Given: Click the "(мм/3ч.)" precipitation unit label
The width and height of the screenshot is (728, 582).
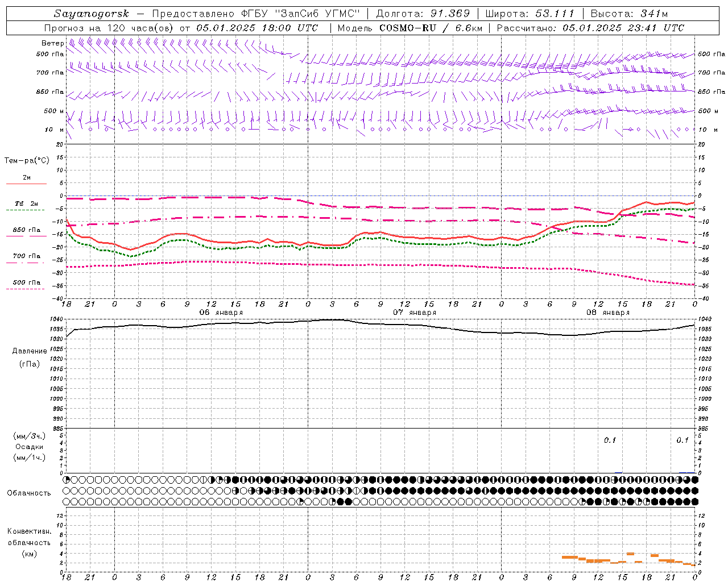Looking at the screenshot, I should (30, 436).
